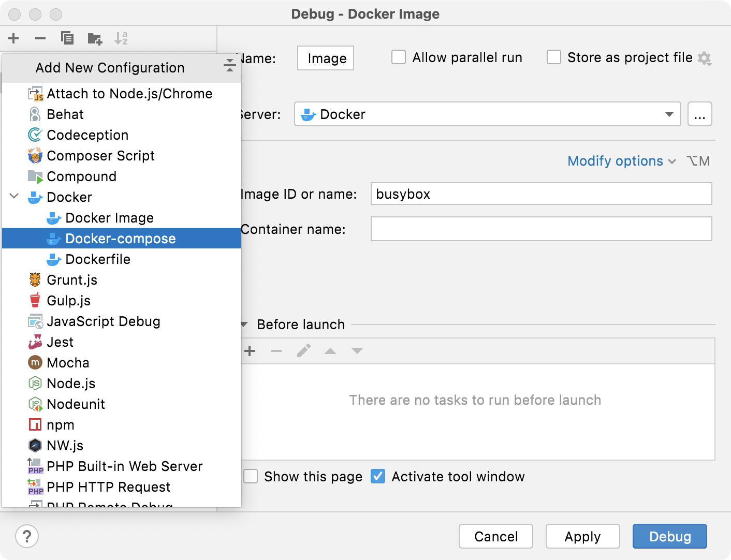This screenshot has height=560, width=731.
Task: Click the JavaScript Debug icon
Action: click(x=35, y=321)
